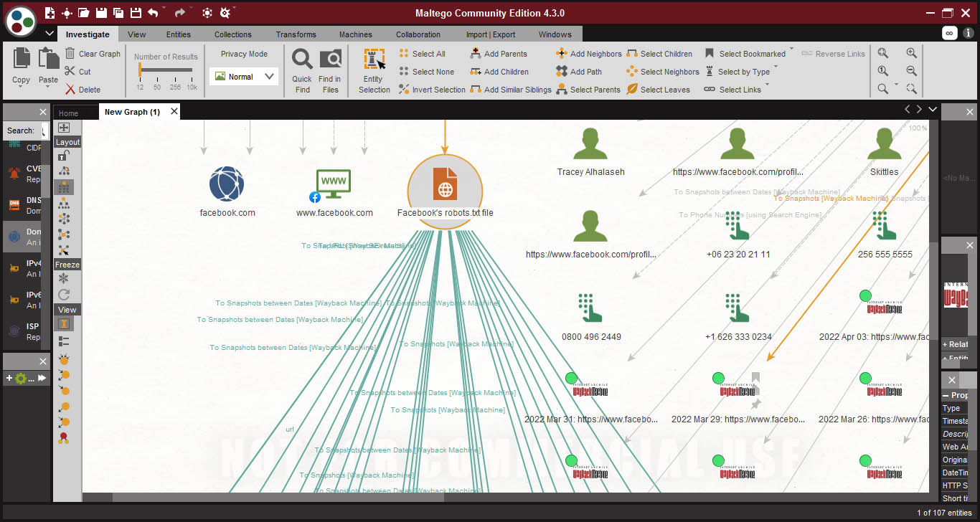Select phone number 0800 496 2449 entity
Image resolution: width=980 pixels, height=522 pixels.
click(x=591, y=308)
